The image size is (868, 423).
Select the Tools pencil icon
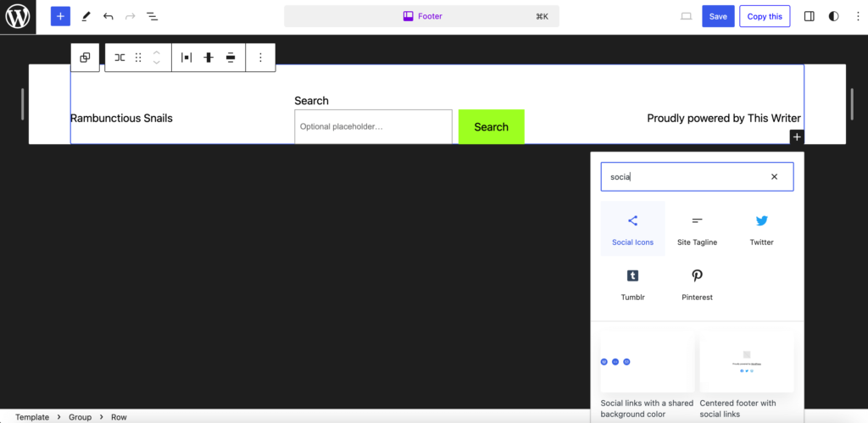tap(86, 17)
